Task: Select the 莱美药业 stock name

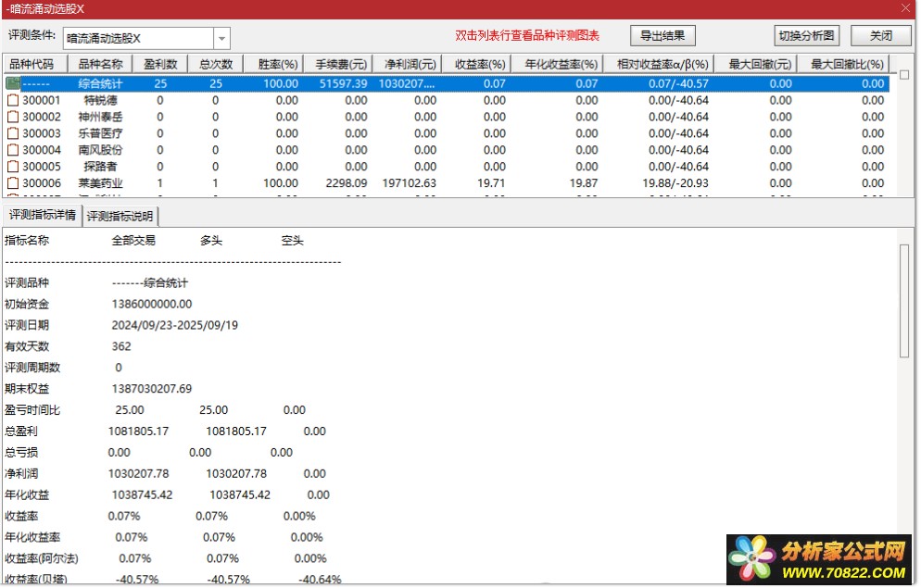Action: (100, 183)
